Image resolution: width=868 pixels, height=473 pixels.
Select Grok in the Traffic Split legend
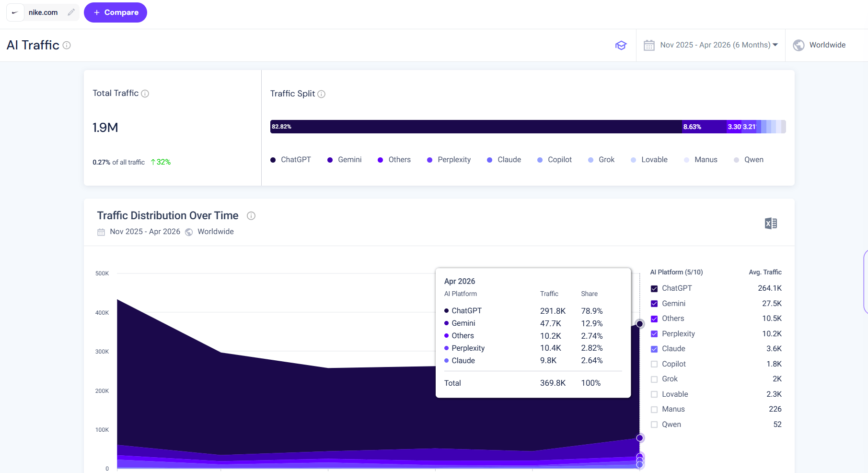point(601,160)
